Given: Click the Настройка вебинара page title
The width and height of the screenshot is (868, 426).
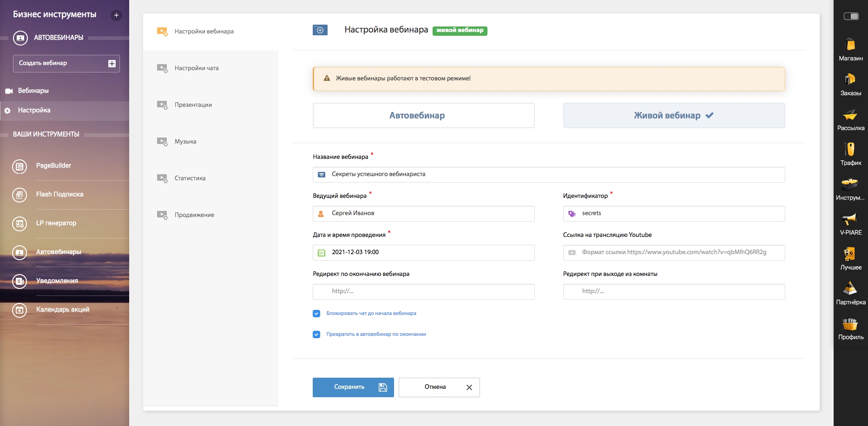Looking at the screenshot, I should tap(386, 30).
